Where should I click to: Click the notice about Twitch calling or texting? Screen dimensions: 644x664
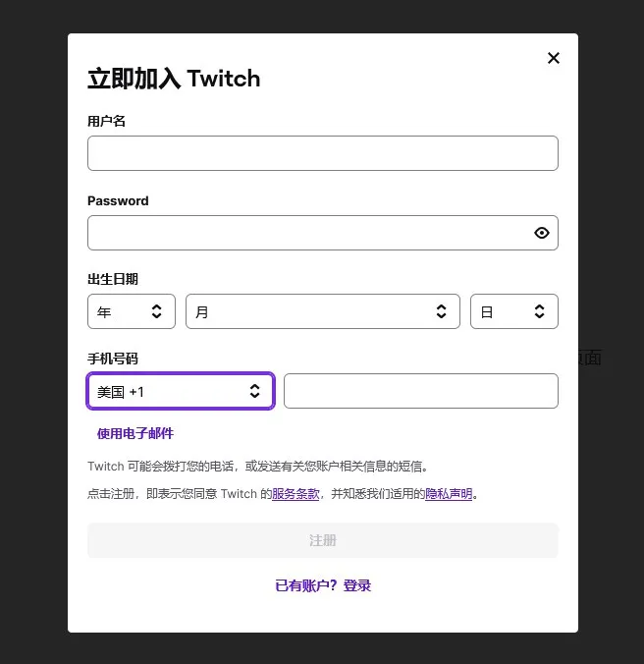258,467
